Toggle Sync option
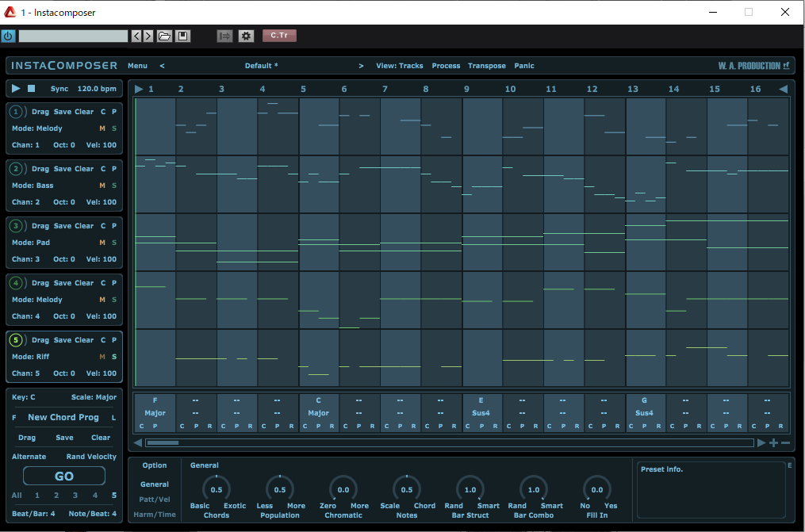Viewport: 805px width, 532px height. pyautogui.click(x=59, y=89)
